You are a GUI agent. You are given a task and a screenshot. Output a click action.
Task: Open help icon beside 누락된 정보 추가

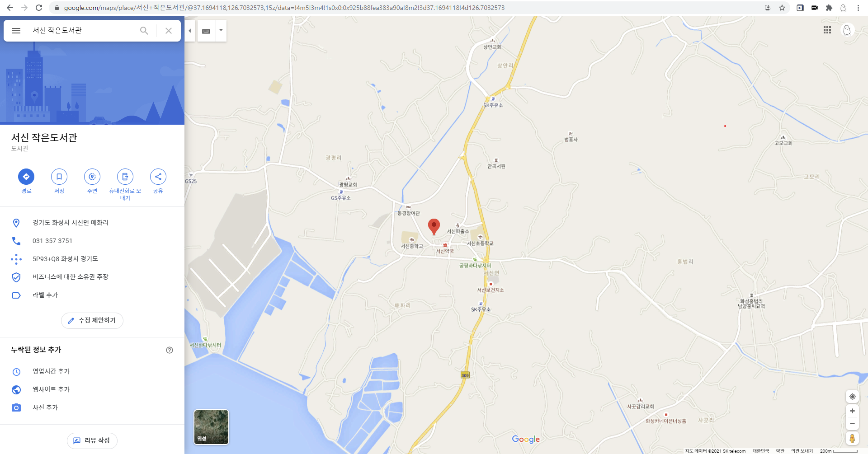(x=170, y=350)
